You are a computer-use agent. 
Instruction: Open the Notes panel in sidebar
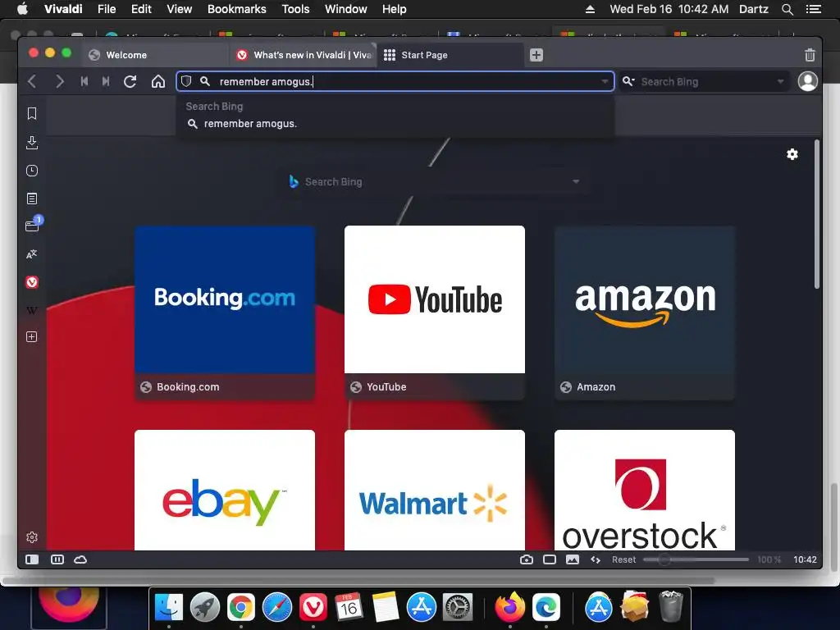32,199
